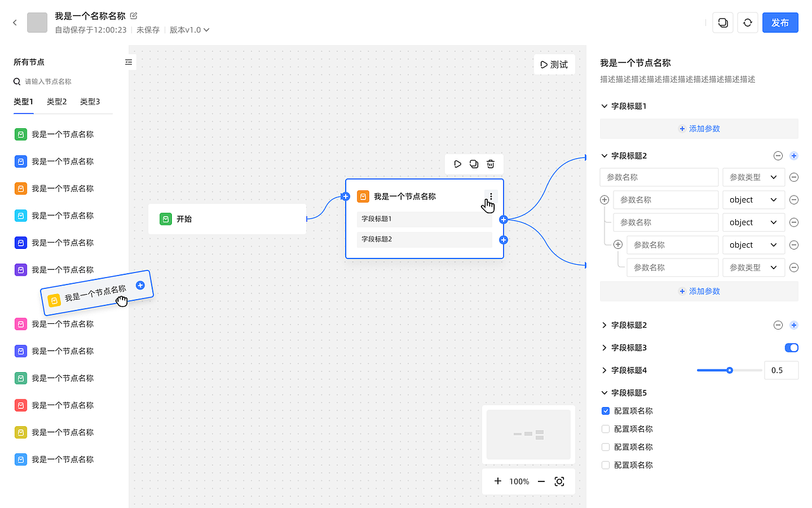The height and width of the screenshot is (508, 812).
Task: Select the orange node in the node list
Action: pyautogui.click(x=20, y=189)
